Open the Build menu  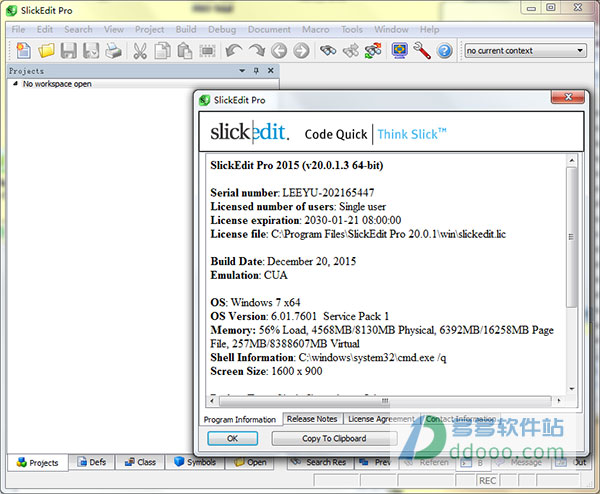pos(186,29)
